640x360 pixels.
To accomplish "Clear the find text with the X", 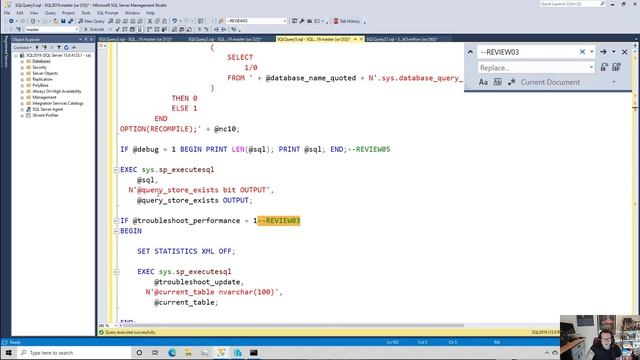I will coord(582,52).
